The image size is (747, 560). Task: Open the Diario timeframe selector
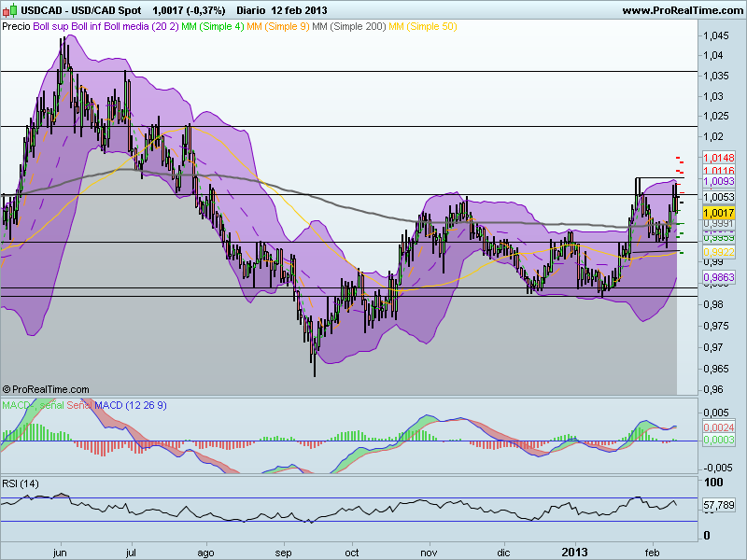[252, 9]
